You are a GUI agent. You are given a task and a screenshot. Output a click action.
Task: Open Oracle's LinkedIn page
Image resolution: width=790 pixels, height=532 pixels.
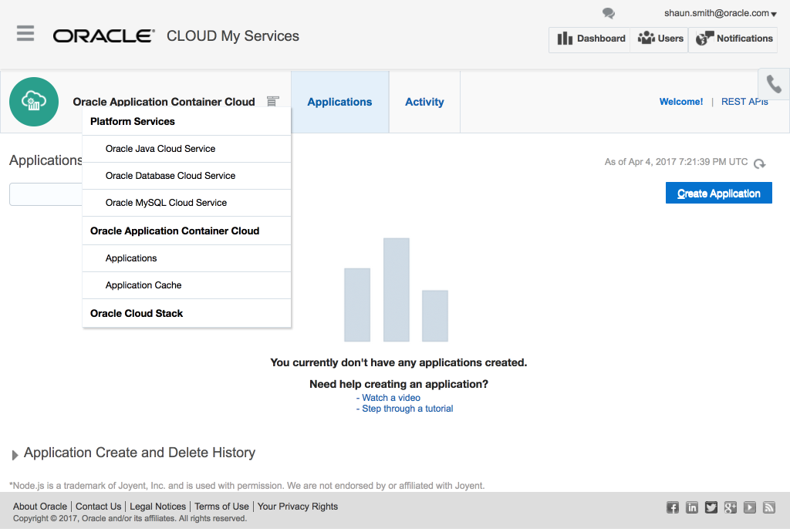(692, 507)
